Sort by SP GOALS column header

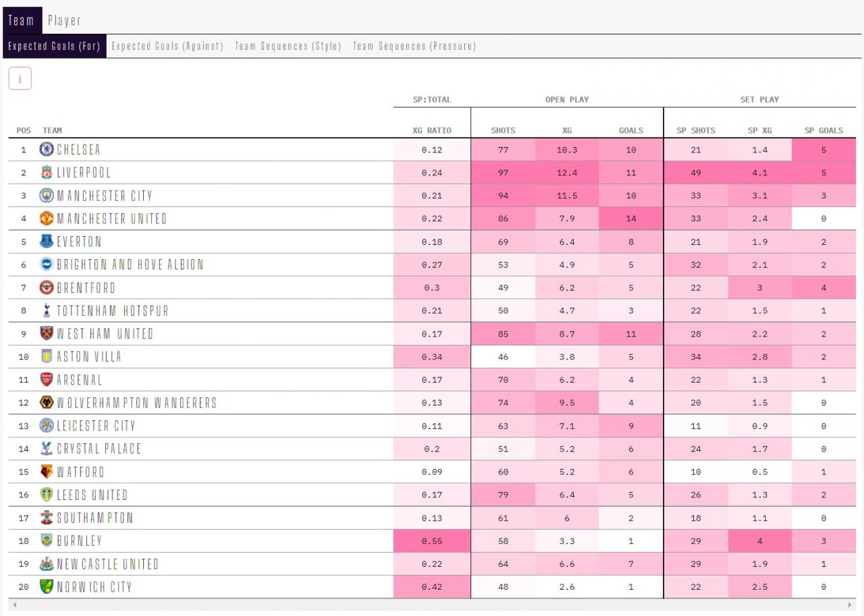pos(823,130)
